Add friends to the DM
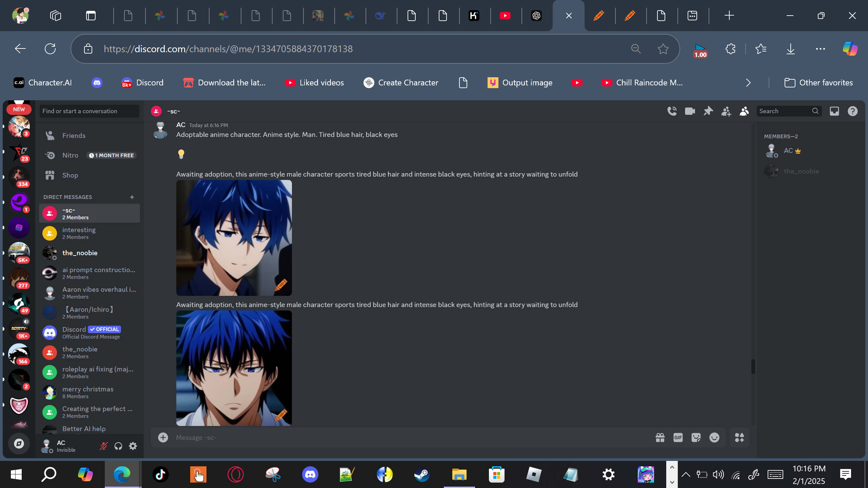Image resolution: width=868 pixels, height=488 pixels. pos(726,111)
